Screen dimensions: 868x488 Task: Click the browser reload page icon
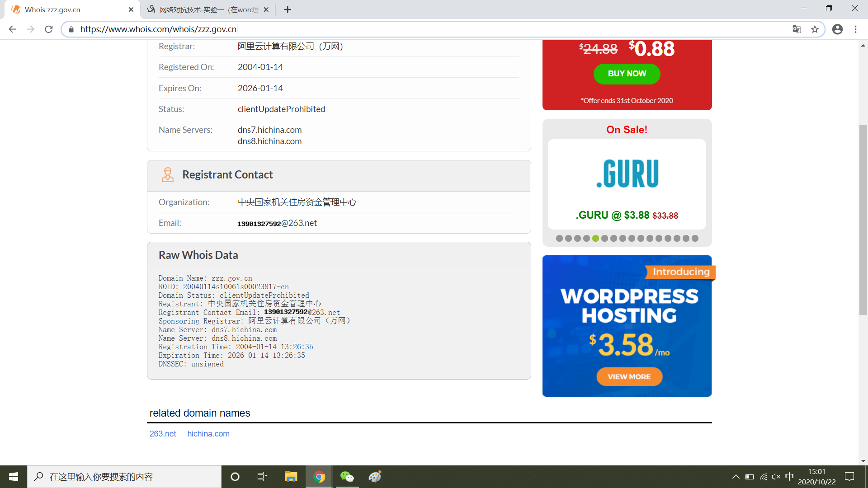tap(49, 29)
